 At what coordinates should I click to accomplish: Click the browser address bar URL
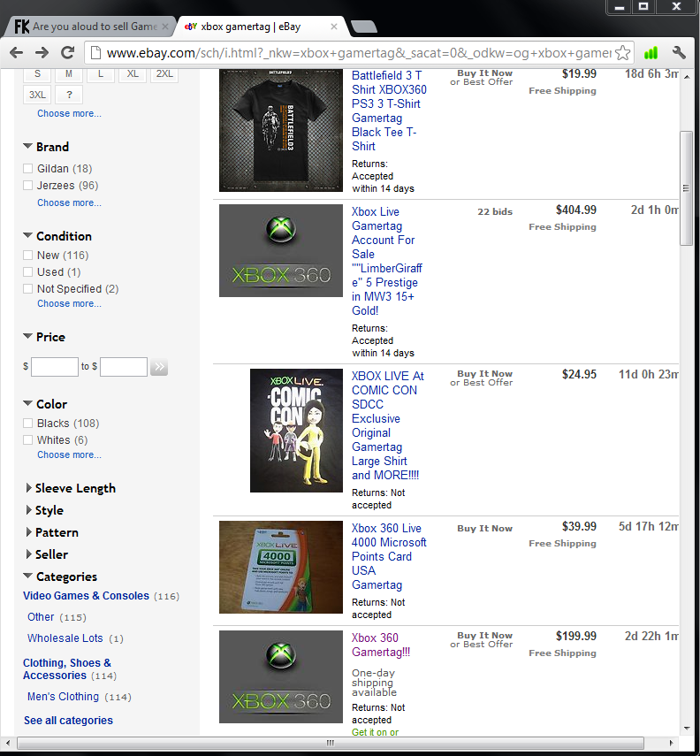359,52
